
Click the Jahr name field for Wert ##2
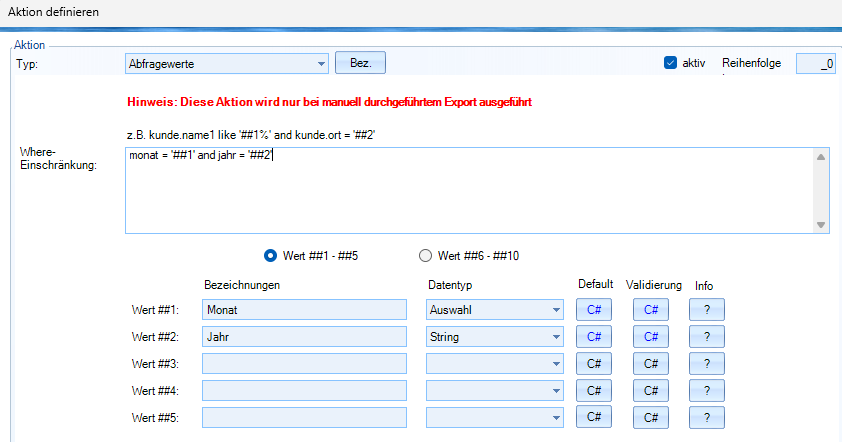click(x=304, y=337)
